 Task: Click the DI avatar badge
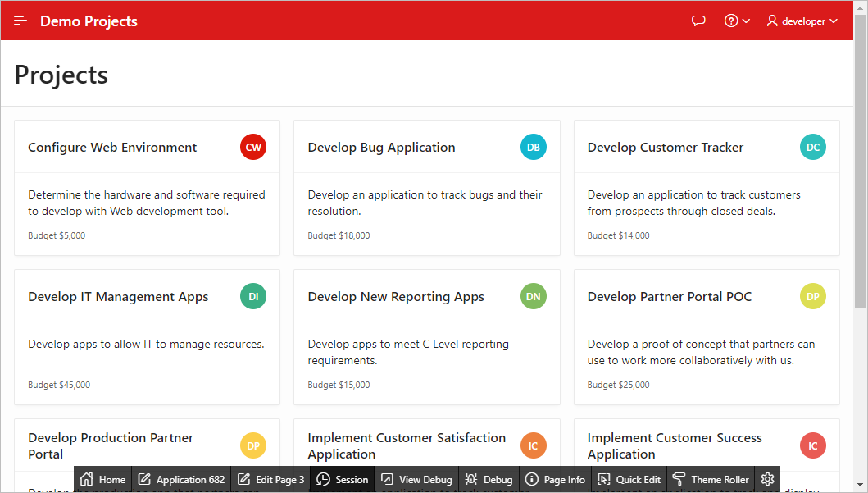[x=253, y=296]
